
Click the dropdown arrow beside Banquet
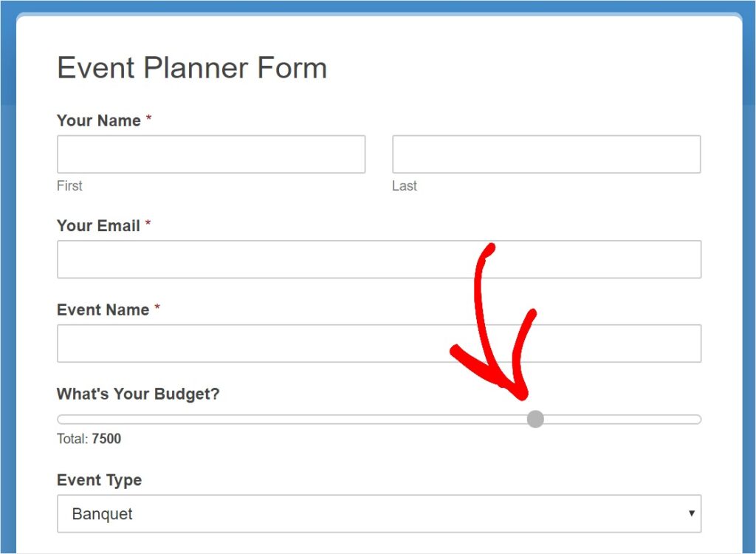click(x=693, y=513)
